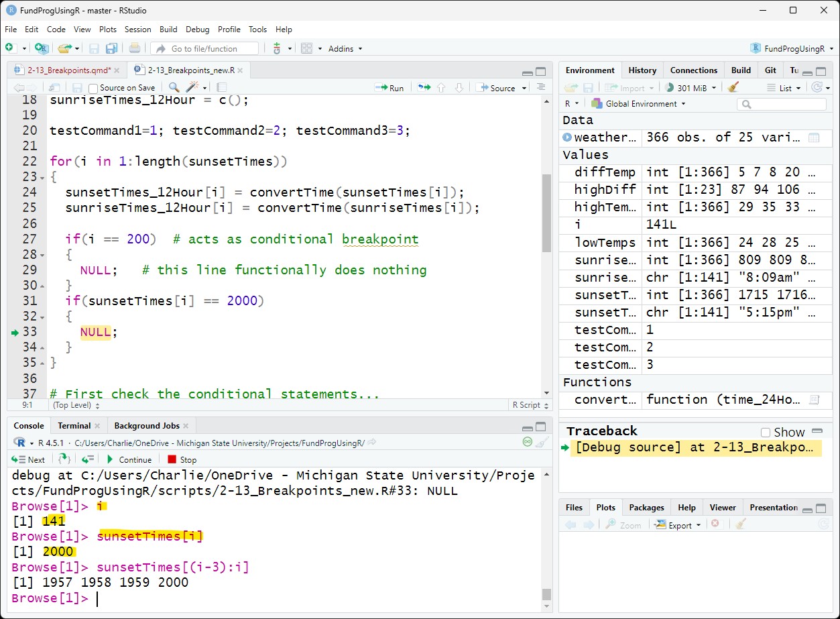Click the Re-run previous code region icon
The width and height of the screenshot is (840, 619).
tap(424, 87)
